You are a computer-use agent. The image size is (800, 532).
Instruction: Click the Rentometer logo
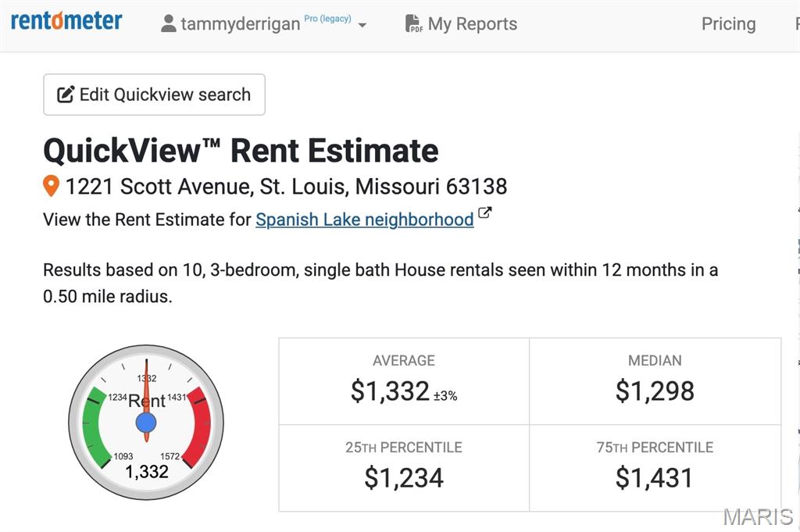pos(66,21)
